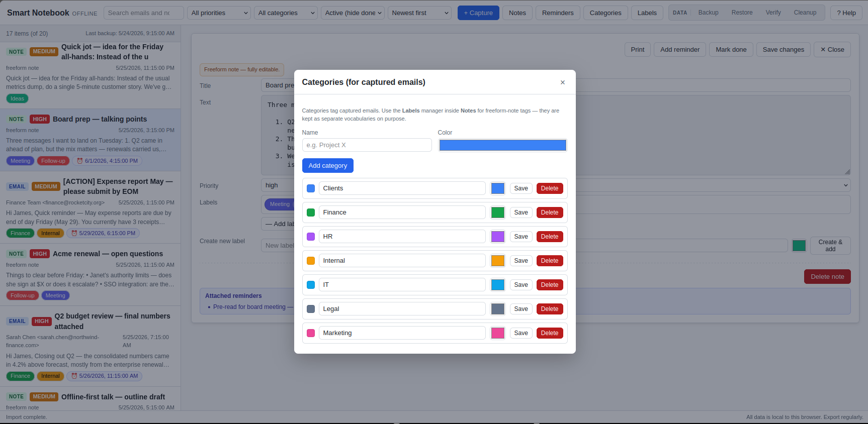Viewport: 868px width, 424px height.
Task: Click the Legal category gray dot
Action: pos(311,309)
